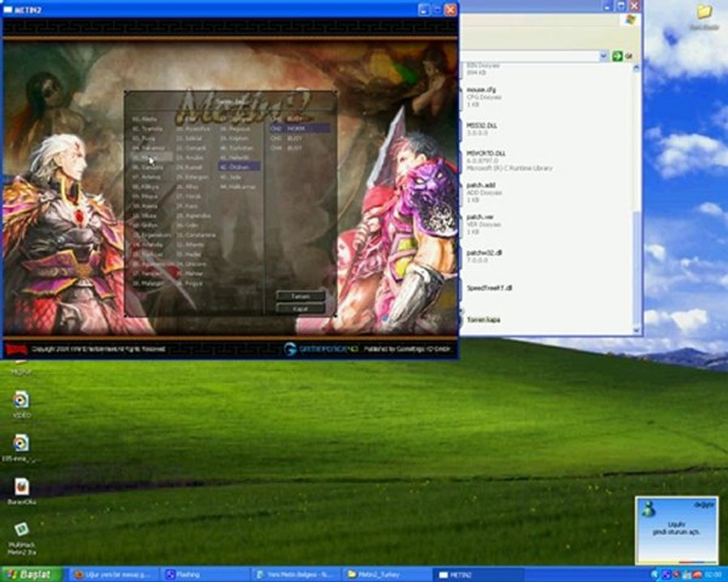Select the CH3 BUSY channel row
This screenshot has height=582, width=728.
click(x=300, y=138)
